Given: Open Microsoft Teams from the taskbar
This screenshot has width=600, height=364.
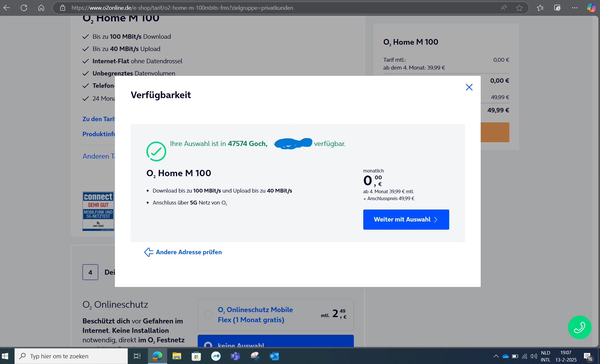Looking at the screenshot, I should (235, 356).
